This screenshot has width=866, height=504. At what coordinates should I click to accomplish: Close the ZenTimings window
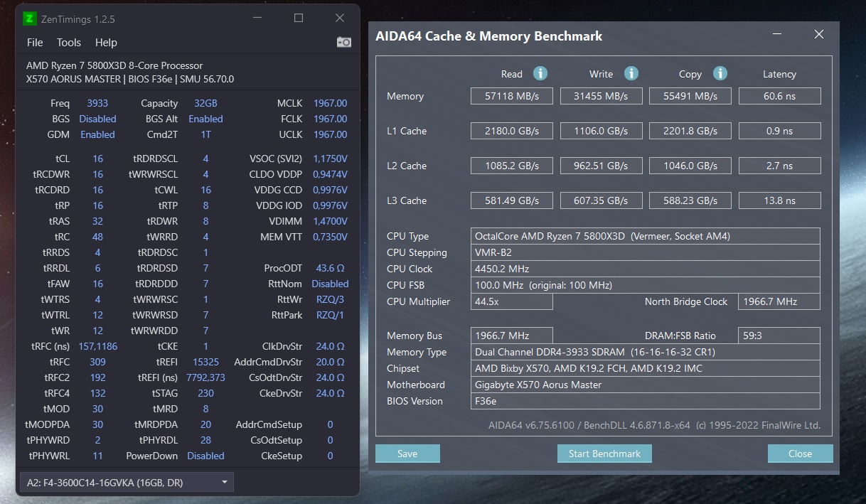(341, 18)
